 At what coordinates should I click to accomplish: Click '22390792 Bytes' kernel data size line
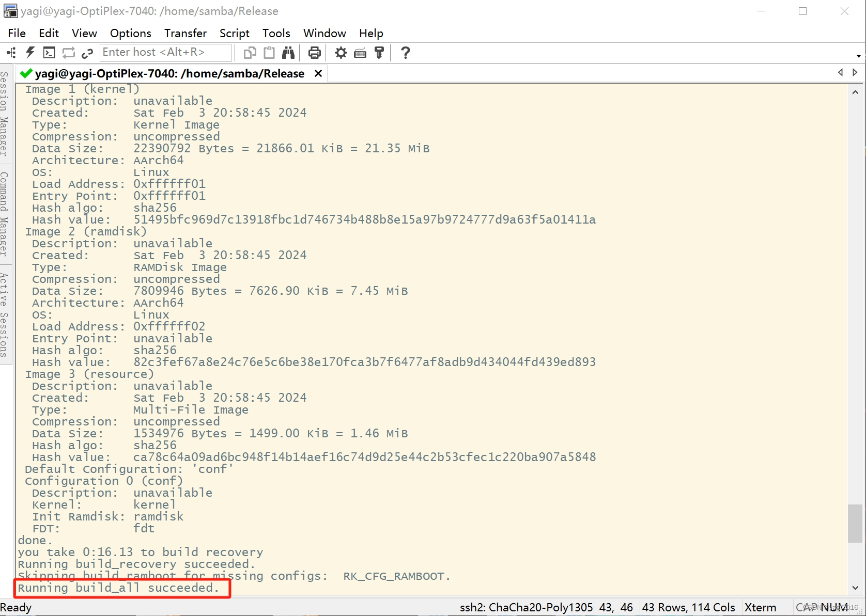pos(231,148)
